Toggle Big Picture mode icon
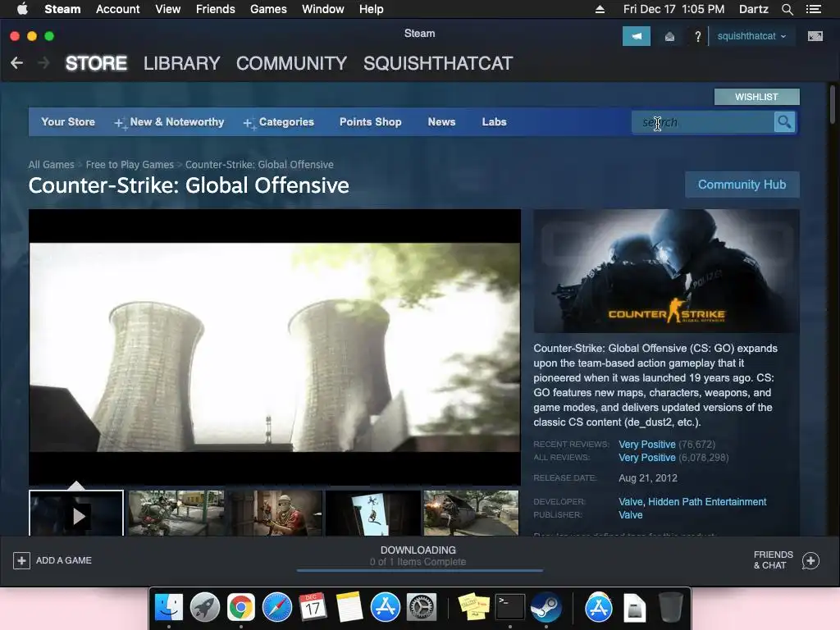The width and height of the screenshot is (840, 630). coord(815,36)
